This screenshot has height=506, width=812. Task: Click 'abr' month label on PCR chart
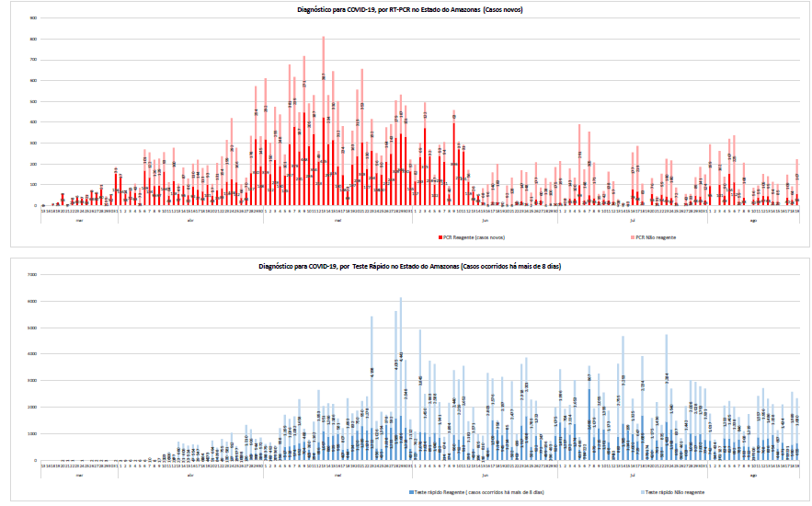[x=190, y=220]
